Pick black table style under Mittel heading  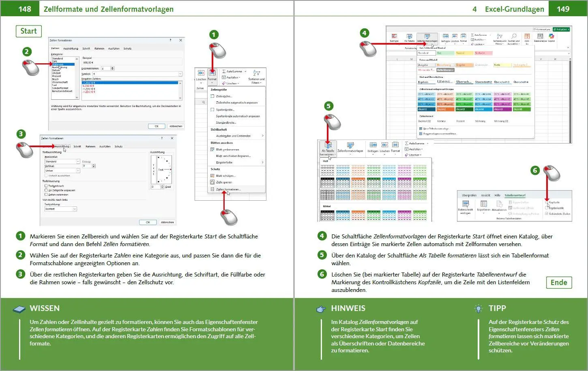coord(327,215)
